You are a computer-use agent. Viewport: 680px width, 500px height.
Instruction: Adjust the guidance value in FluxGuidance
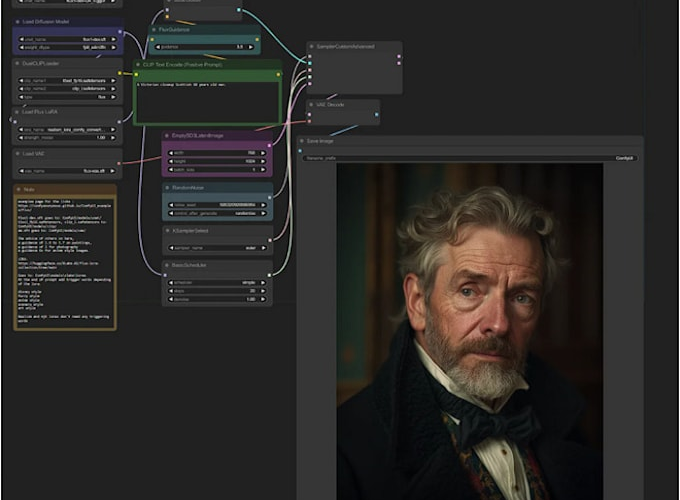205,47
